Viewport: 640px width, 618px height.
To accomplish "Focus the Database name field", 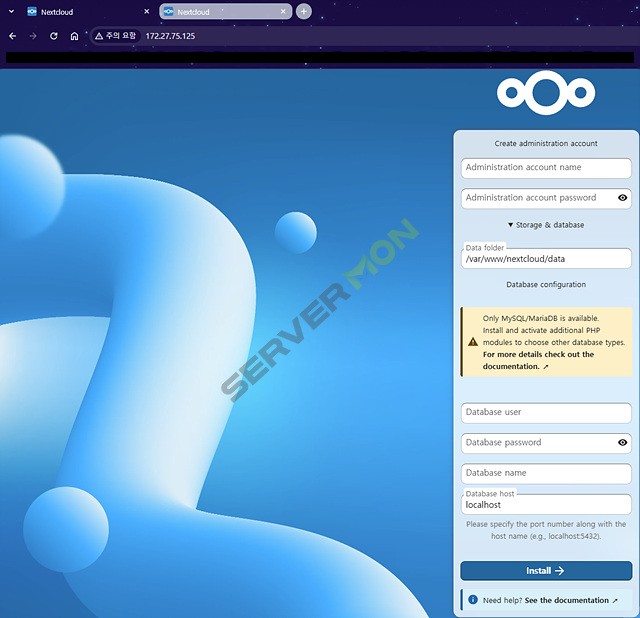I will click(x=546, y=474).
